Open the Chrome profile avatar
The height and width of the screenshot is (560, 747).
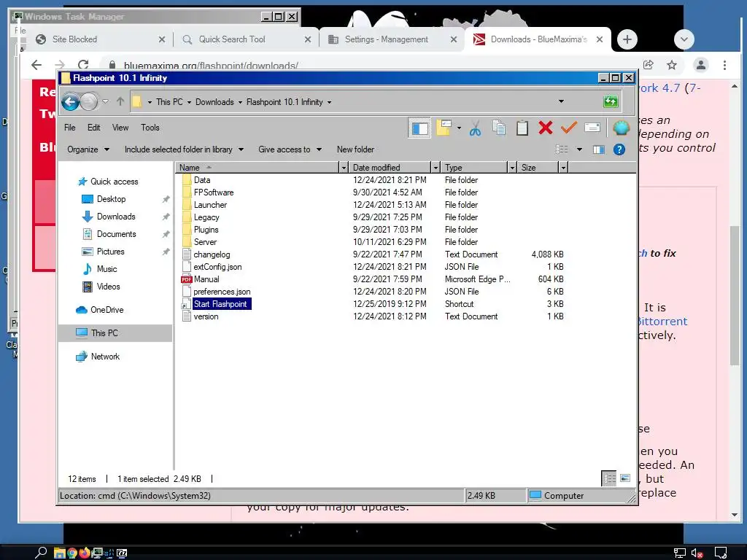(x=701, y=65)
